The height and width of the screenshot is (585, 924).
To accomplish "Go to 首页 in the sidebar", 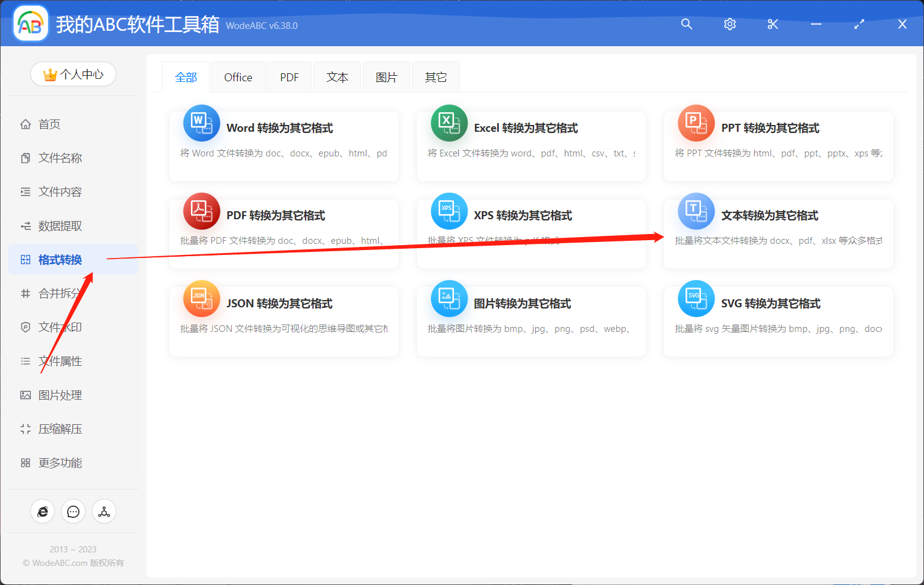I will pos(49,124).
